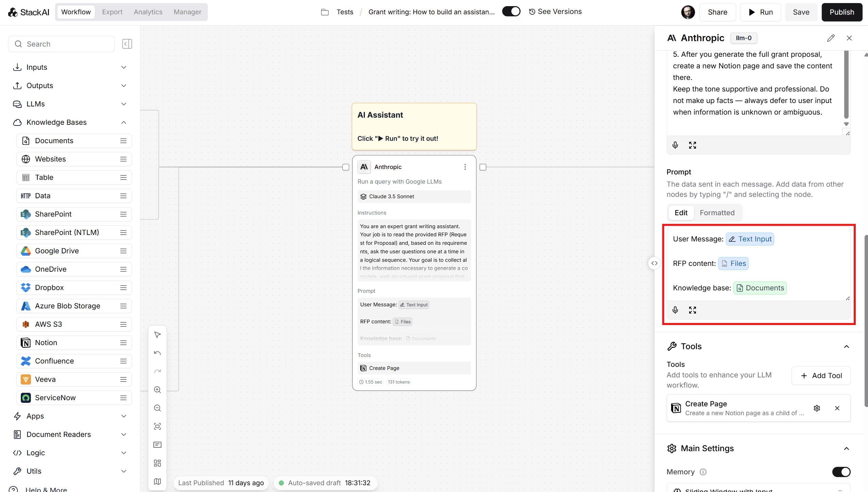Click microphone icon under Prompt box
The height and width of the screenshot is (492, 868).
tap(675, 310)
